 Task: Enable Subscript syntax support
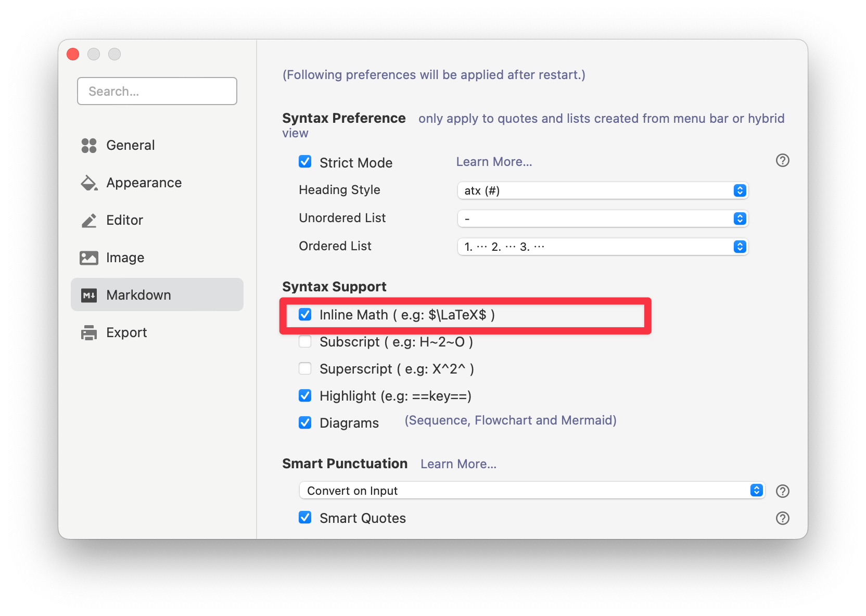pyautogui.click(x=305, y=342)
